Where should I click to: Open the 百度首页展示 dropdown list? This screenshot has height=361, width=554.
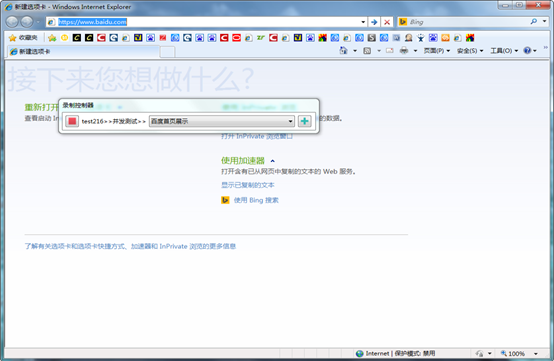point(222,121)
